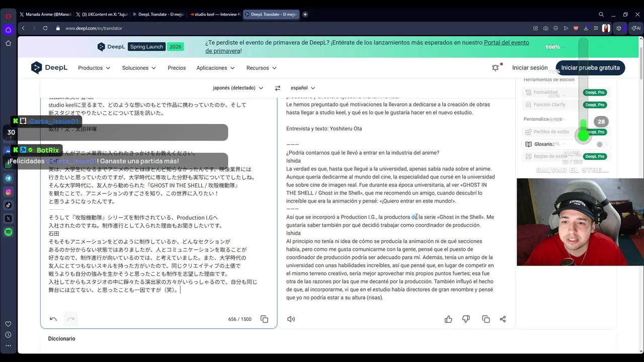Image resolution: width=644 pixels, height=362 pixels.
Task: Open Portal del evento de primavera link
Action: pos(367,47)
